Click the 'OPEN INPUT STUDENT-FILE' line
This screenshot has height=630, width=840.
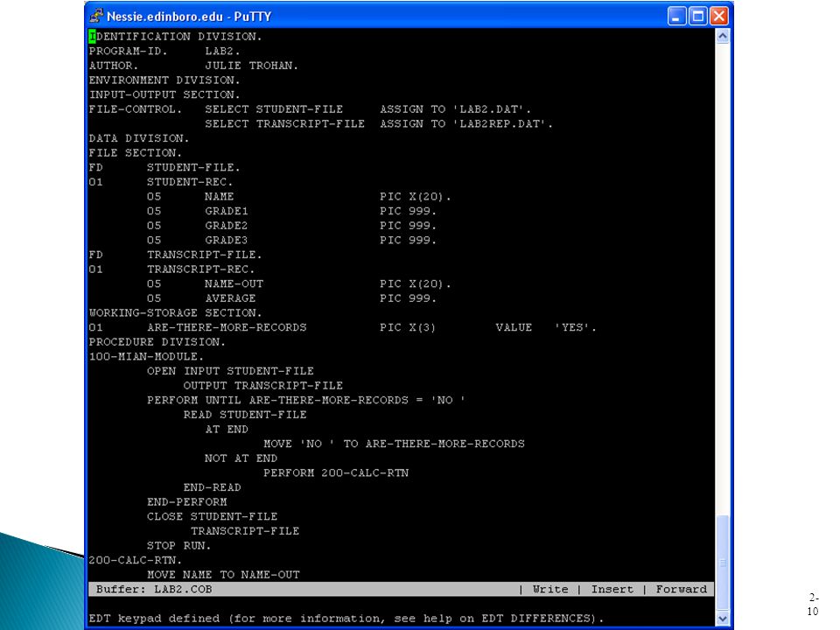[230, 371]
